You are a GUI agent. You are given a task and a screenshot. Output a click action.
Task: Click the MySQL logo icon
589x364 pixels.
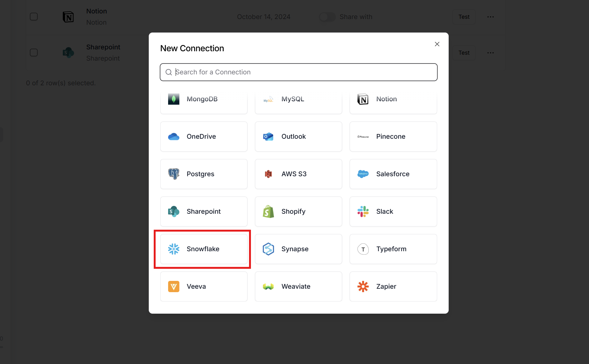[x=268, y=99]
